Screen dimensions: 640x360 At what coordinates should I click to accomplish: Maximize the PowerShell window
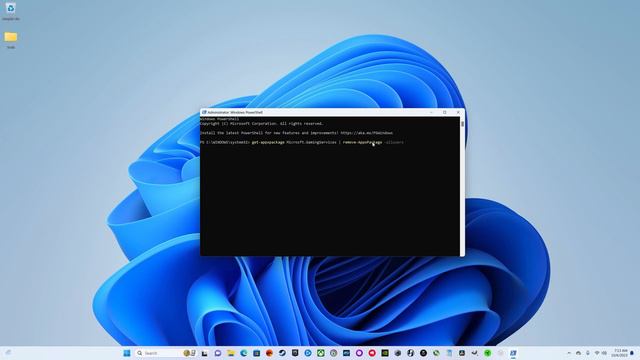click(444, 112)
